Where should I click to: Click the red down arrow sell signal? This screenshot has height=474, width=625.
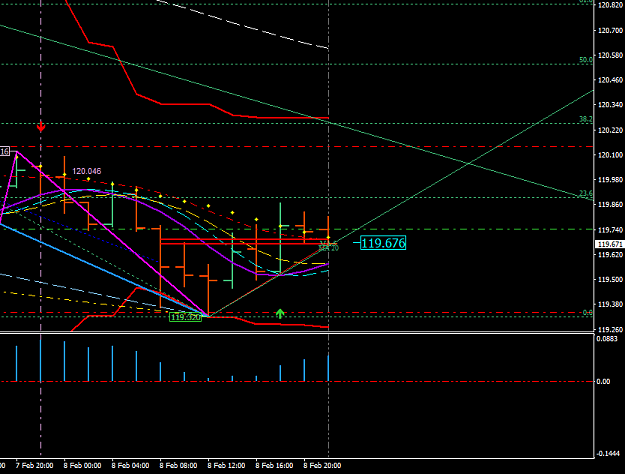point(41,127)
